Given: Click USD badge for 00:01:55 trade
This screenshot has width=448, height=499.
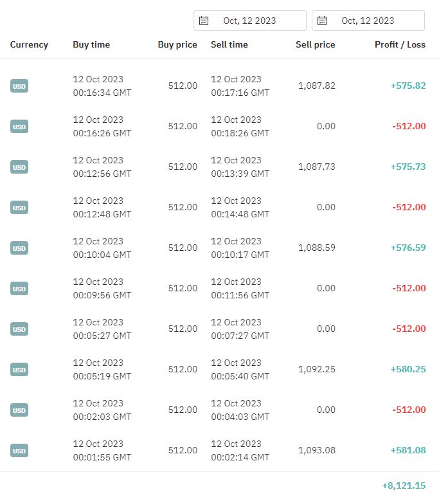Looking at the screenshot, I should click(19, 451).
